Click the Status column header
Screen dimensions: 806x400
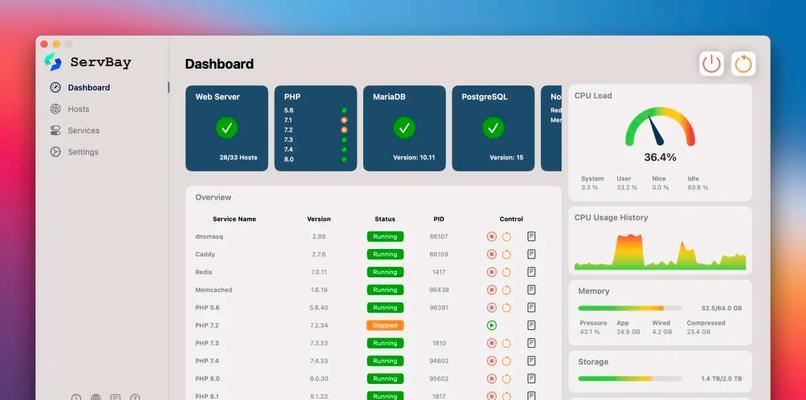click(385, 219)
